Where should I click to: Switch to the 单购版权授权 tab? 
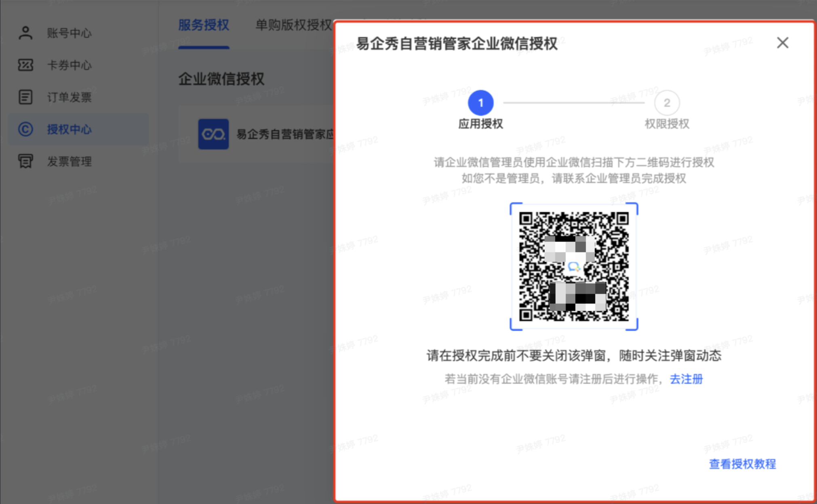pos(293,25)
